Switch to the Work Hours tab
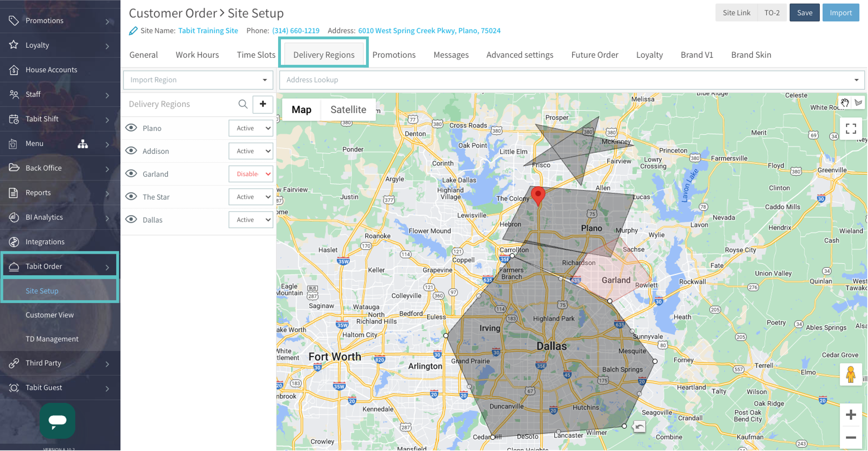 pos(197,55)
